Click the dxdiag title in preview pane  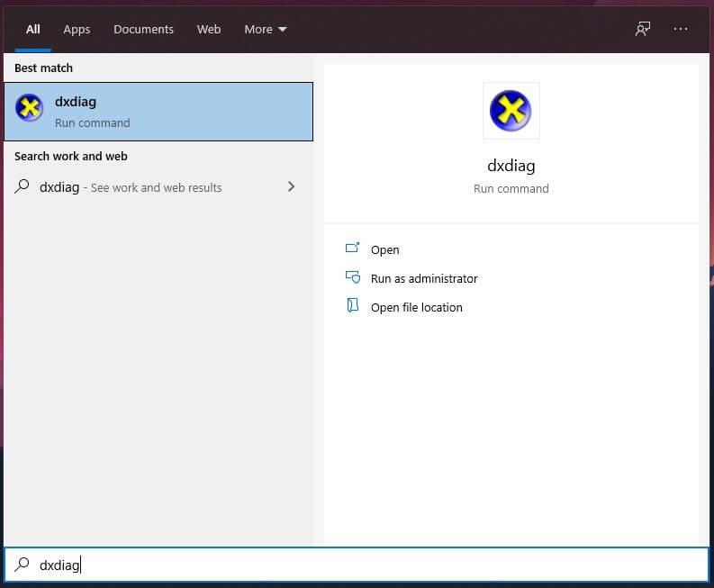click(x=511, y=166)
